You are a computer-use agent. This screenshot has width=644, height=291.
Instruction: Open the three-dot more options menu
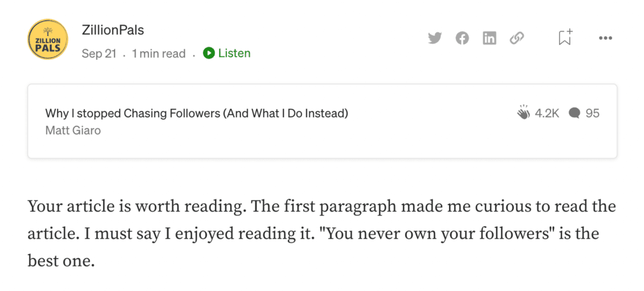point(606,38)
